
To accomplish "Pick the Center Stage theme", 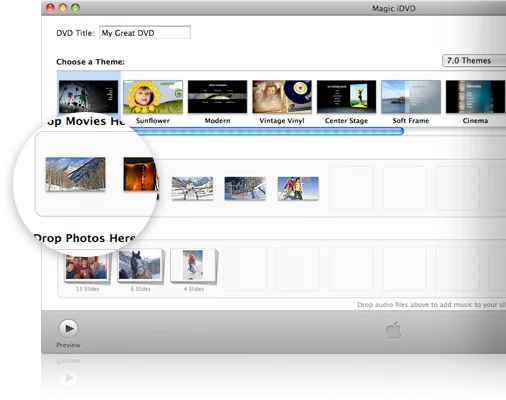I will 346,97.
